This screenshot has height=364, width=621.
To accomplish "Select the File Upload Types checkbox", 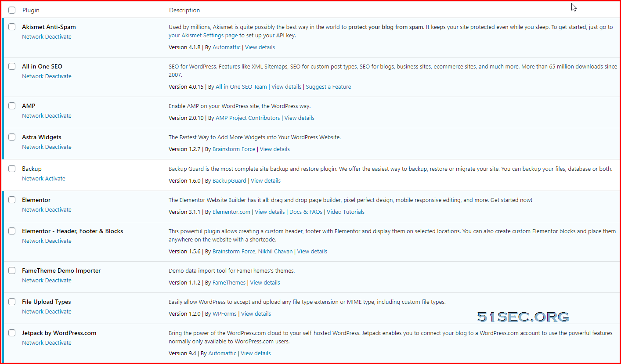I will tap(12, 302).
